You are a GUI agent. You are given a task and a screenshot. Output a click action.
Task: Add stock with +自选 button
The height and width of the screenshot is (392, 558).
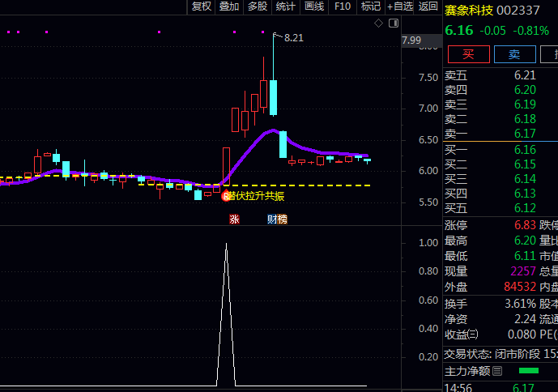click(x=400, y=6)
